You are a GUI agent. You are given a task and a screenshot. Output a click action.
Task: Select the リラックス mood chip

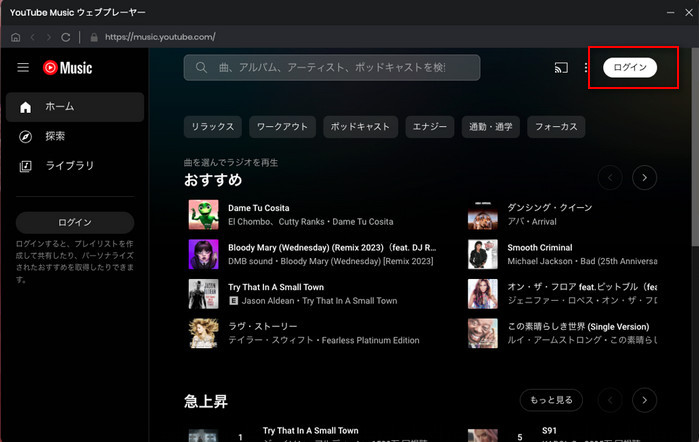[213, 127]
